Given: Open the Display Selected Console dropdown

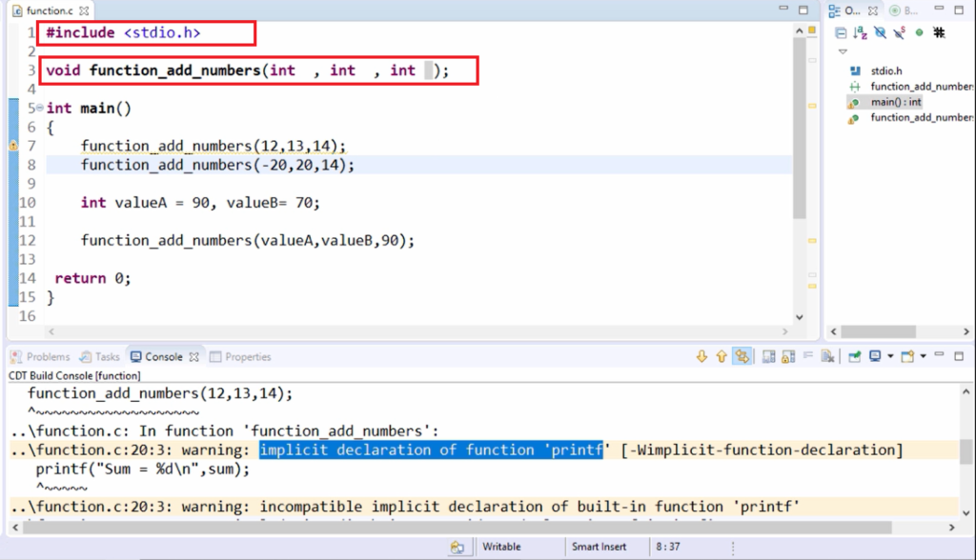Looking at the screenshot, I should click(x=890, y=356).
